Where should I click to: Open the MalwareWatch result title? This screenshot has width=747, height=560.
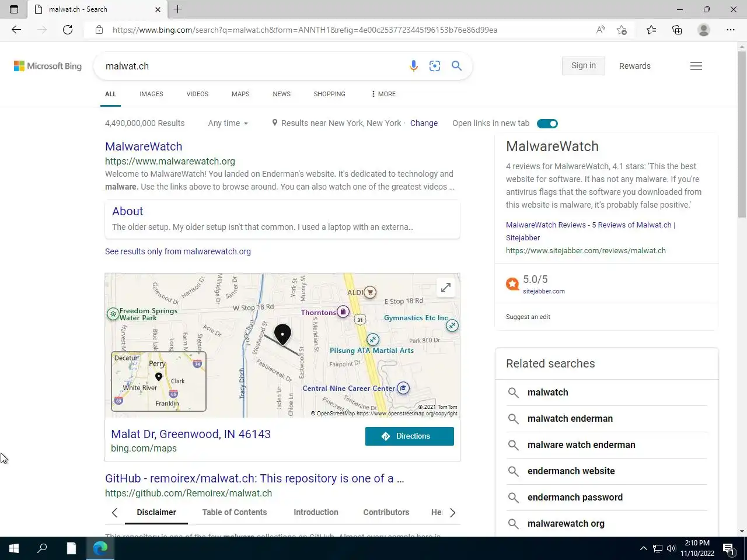(x=144, y=146)
